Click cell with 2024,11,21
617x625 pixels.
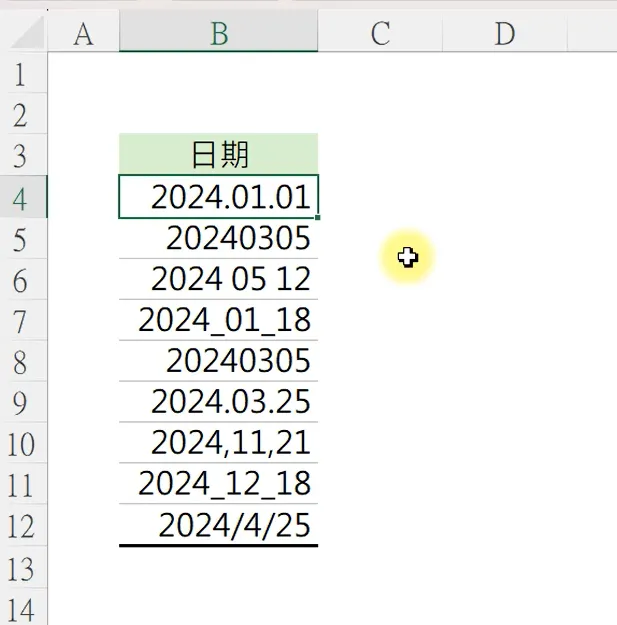click(x=219, y=443)
